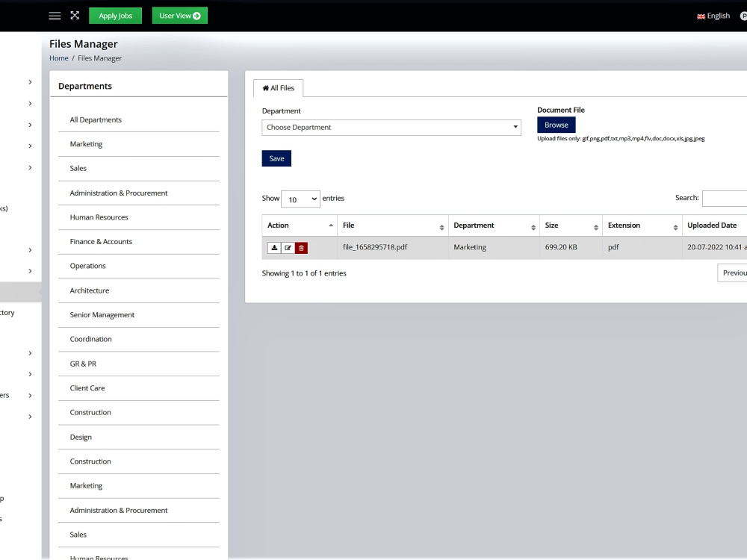Open the Choose Department dropdown
Image resolution: width=747 pixels, height=560 pixels.
click(x=391, y=127)
